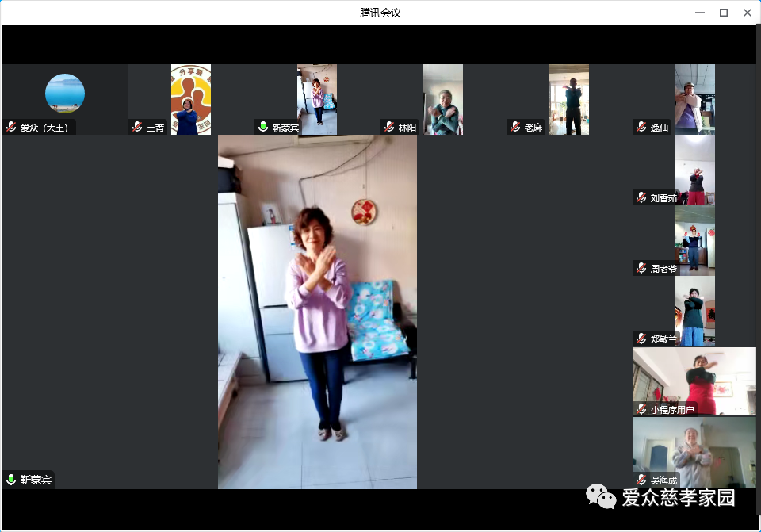Click the muted mic icon beside 爱众（大王）
This screenshot has width=761, height=532.
(x=11, y=127)
